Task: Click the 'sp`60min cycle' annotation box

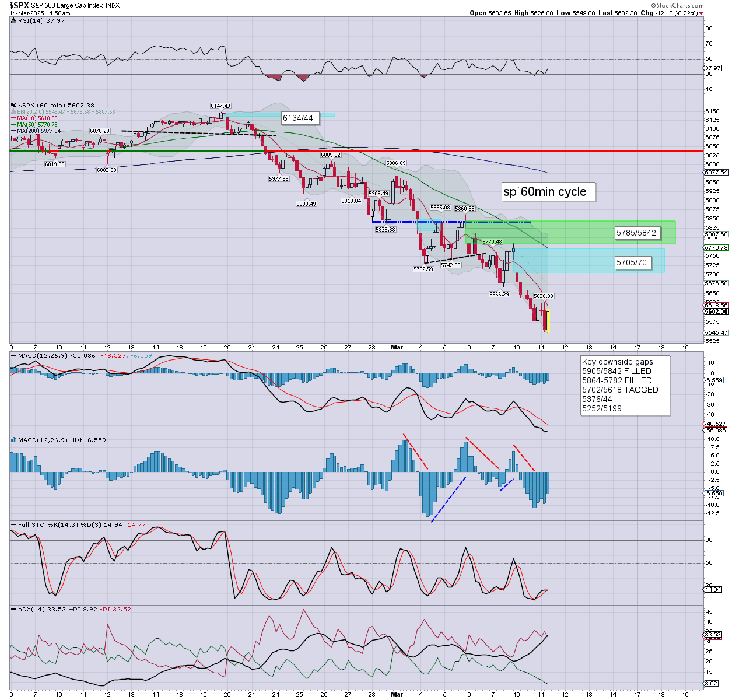Action: pos(548,192)
